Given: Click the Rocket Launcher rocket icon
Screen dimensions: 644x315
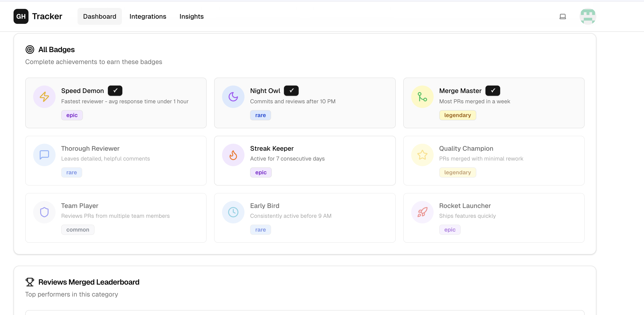Looking at the screenshot, I should pos(422,212).
